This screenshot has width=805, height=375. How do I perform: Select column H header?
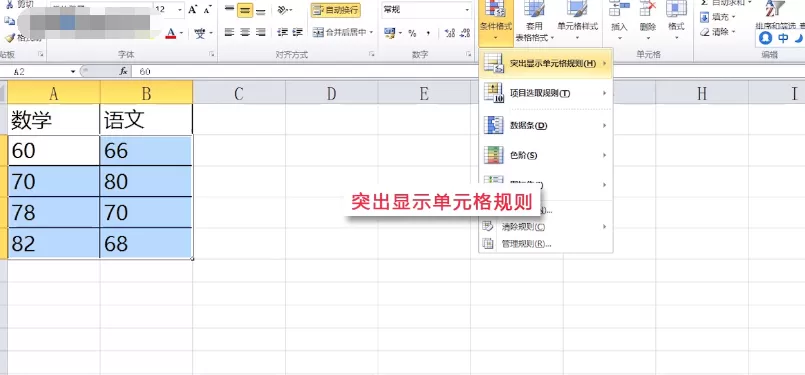point(702,93)
